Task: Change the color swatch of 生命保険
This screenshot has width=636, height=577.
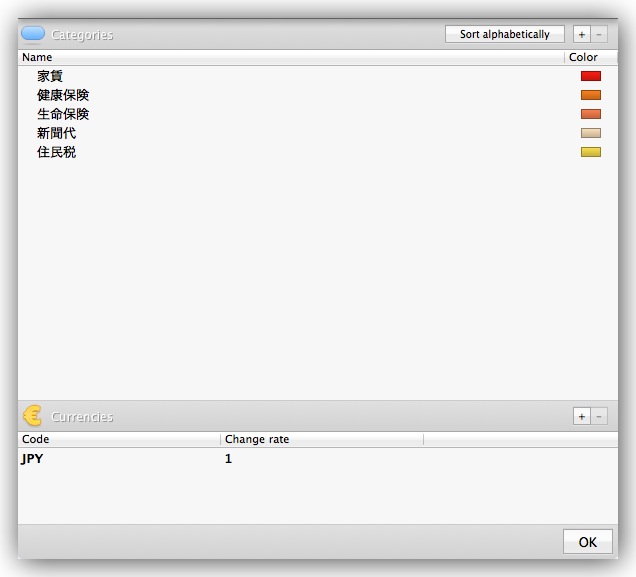Action: (590, 114)
